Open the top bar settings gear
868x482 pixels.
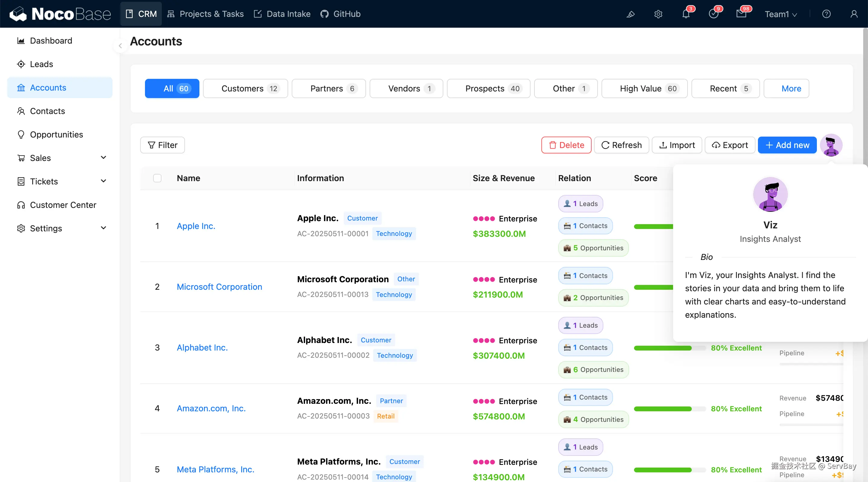click(658, 14)
